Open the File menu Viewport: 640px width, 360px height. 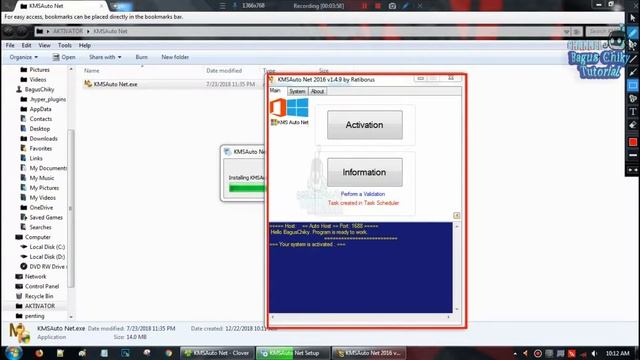pos(10,45)
